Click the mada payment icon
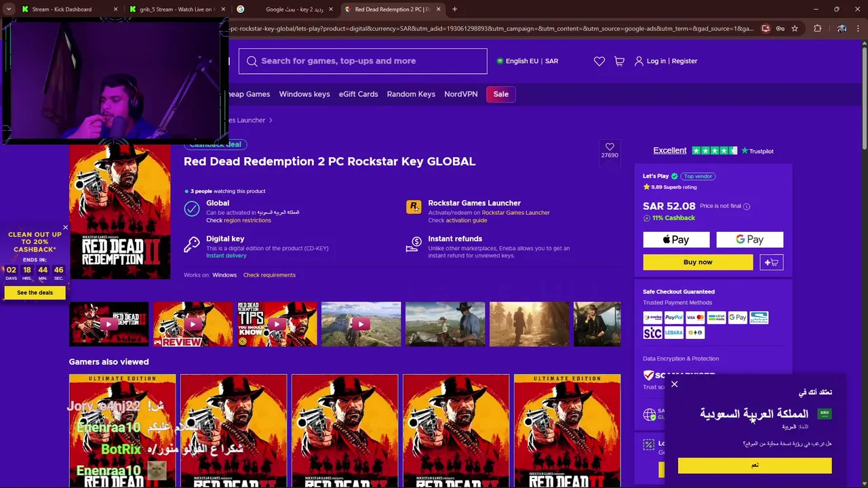This screenshot has height=488, width=868. 717,317
